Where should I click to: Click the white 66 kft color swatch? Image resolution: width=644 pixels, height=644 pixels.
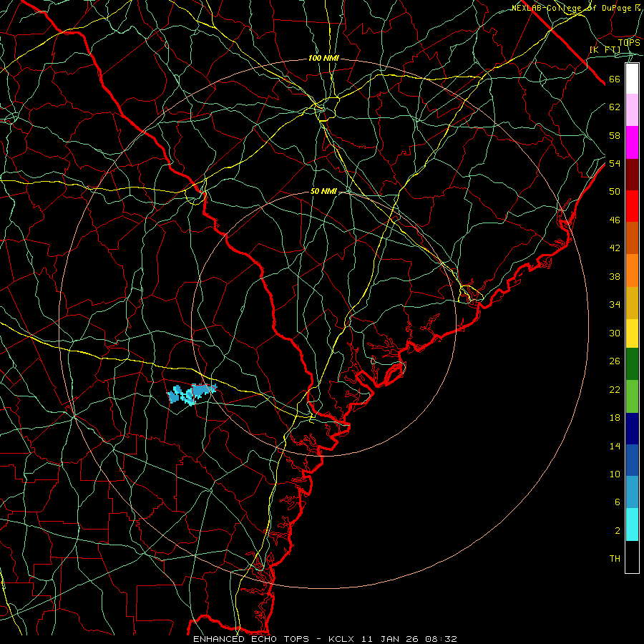pyautogui.click(x=632, y=79)
